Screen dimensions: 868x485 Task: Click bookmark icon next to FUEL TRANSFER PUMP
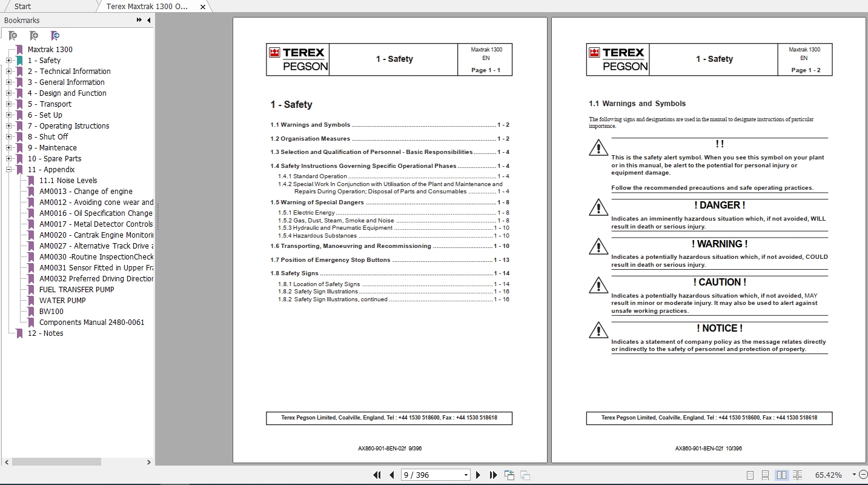31,290
